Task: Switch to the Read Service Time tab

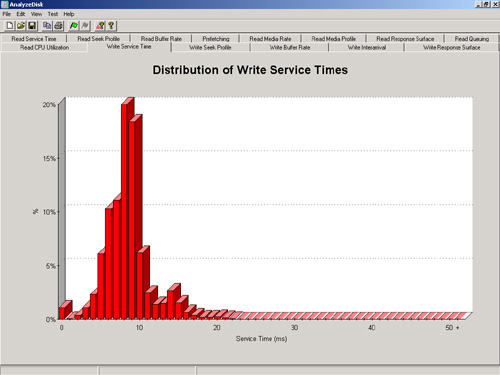Action: [x=34, y=39]
